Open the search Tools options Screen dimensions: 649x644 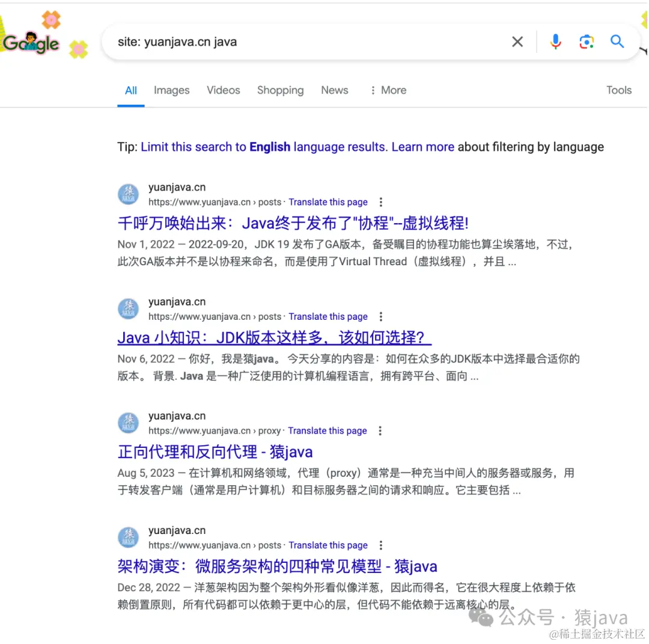619,90
